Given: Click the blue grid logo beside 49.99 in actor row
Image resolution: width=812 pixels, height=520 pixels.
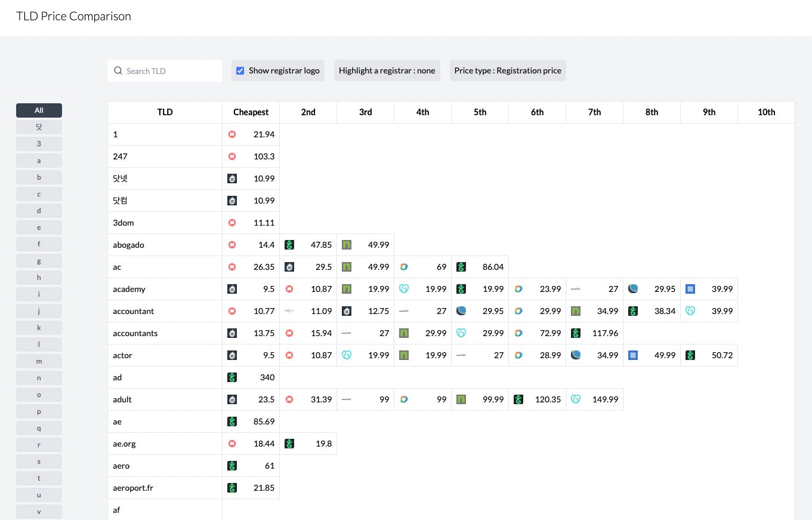Looking at the screenshot, I should (633, 355).
